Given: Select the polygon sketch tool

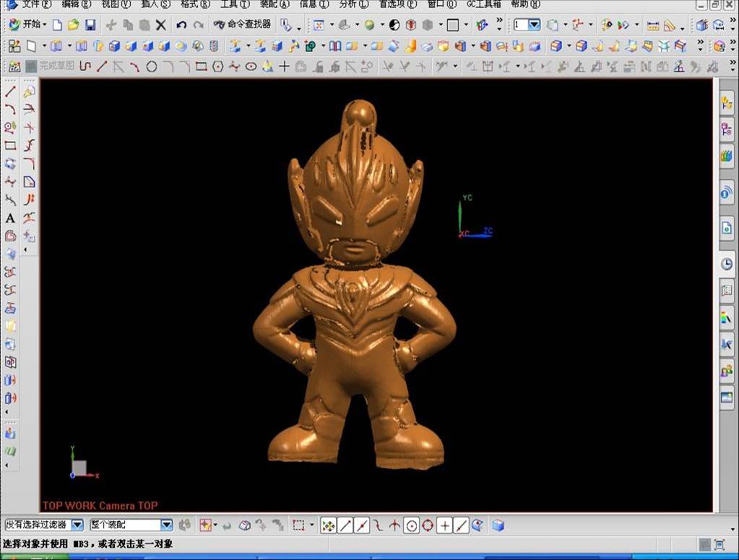Looking at the screenshot, I should 217,67.
